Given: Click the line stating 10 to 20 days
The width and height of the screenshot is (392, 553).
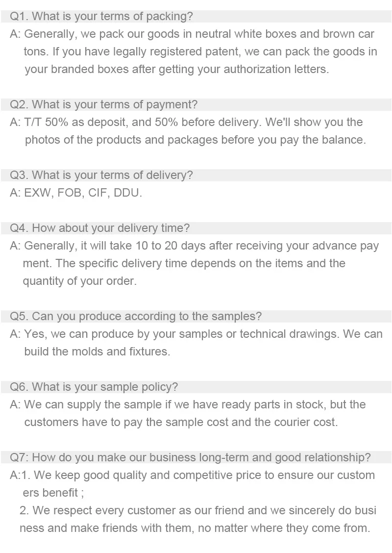Looking at the screenshot, I should (x=194, y=246).
